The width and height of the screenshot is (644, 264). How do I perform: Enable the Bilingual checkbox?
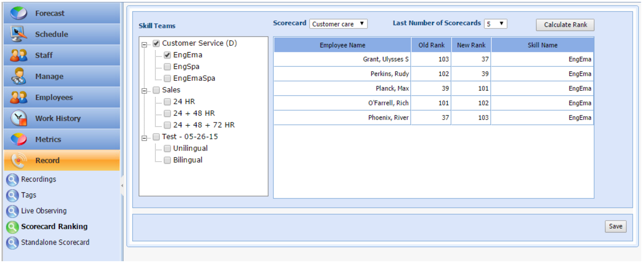(x=167, y=160)
